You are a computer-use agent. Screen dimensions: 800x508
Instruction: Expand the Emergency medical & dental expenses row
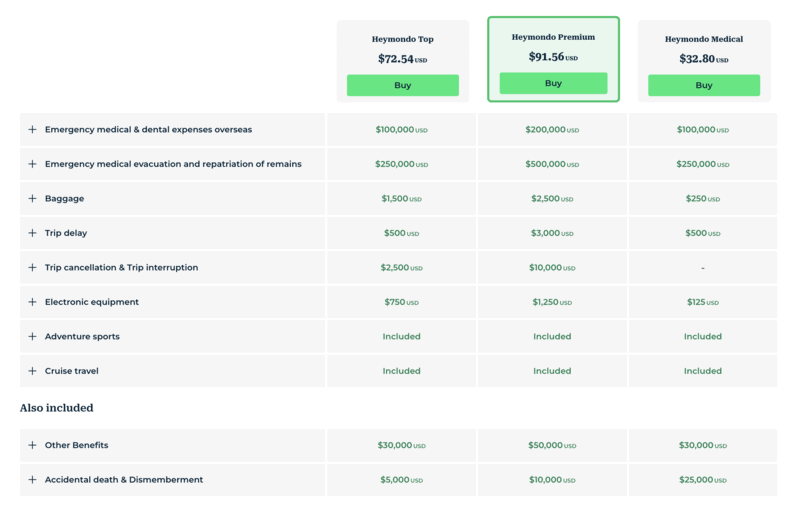32,130
